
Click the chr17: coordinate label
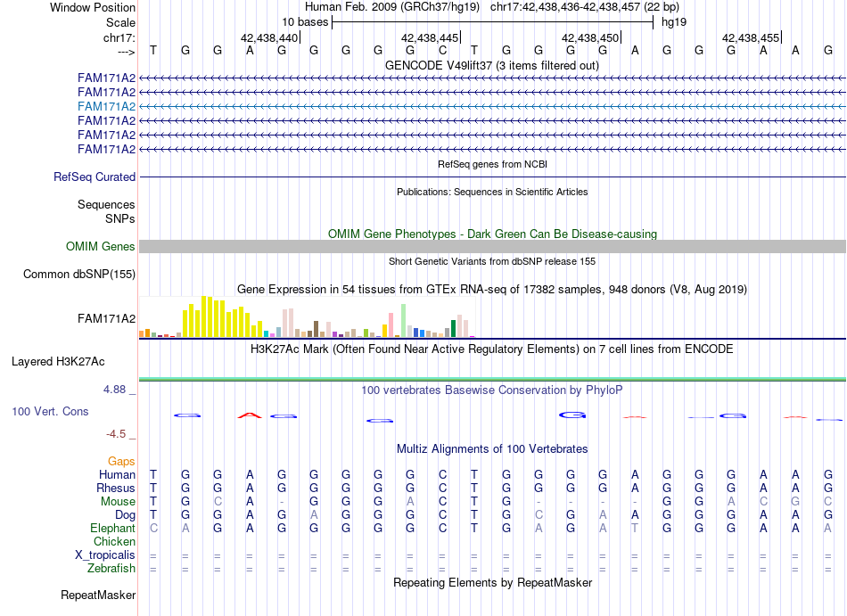119,37
